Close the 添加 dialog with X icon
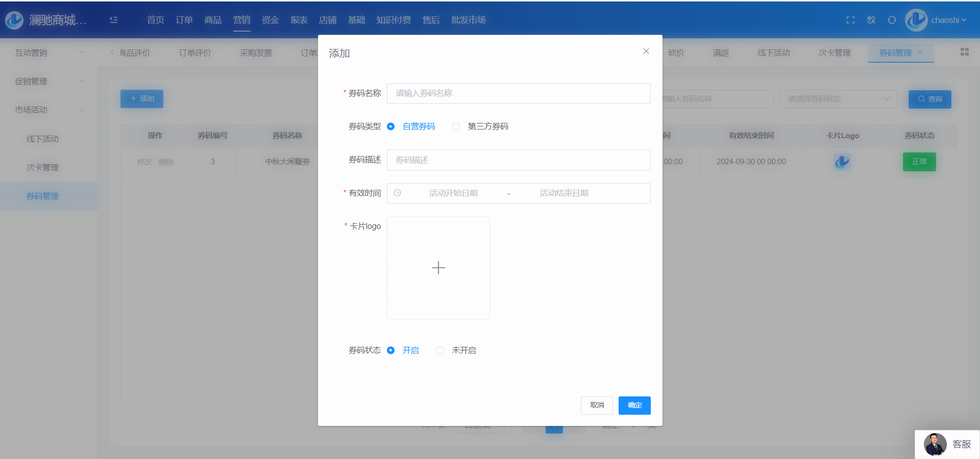The height and width of the screenshot is (459, 980). [x=646, y=52]
